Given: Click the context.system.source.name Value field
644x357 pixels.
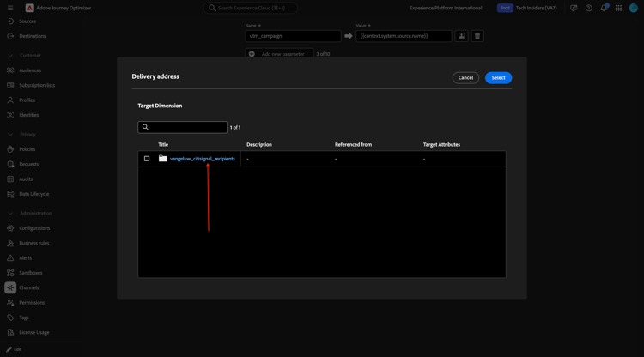Looking at the screenshot, I should (x=404, y=36).
